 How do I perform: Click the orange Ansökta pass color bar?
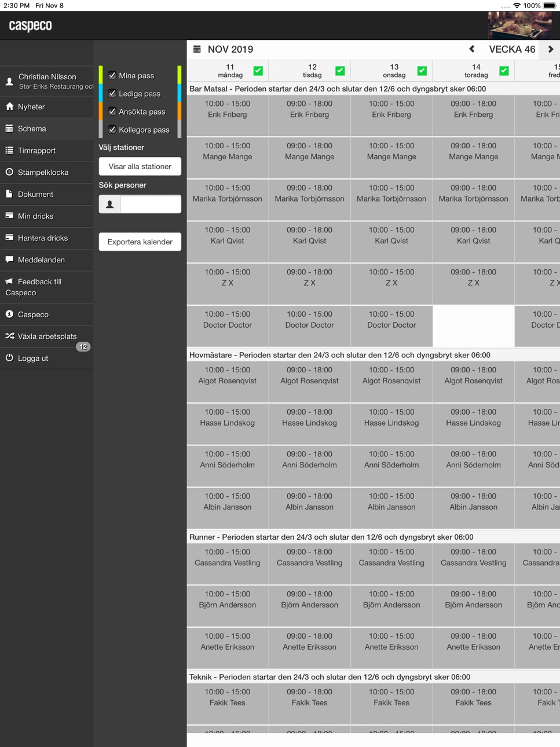pos(101,111)
